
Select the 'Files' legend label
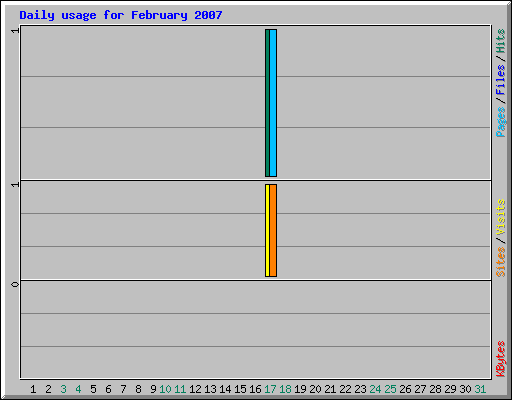(500, 80)
